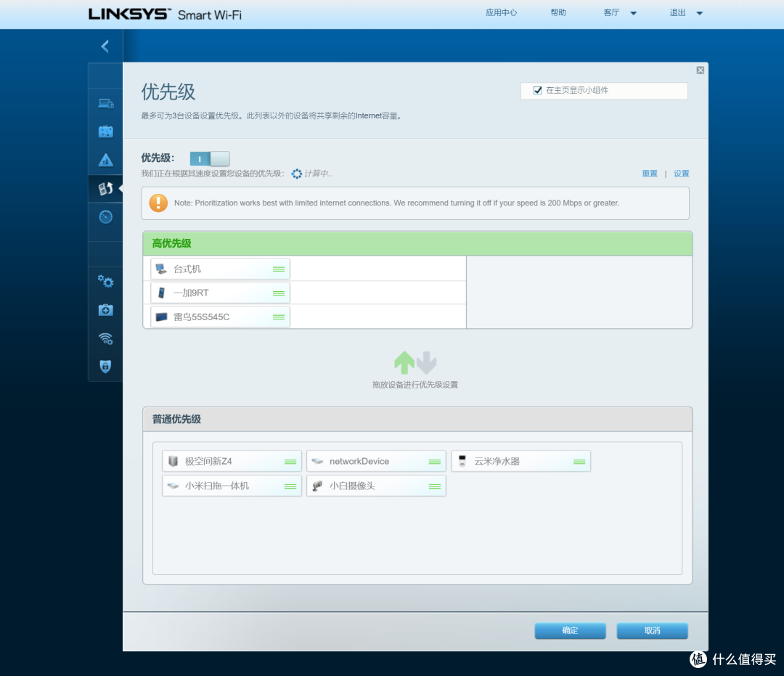Click the 确定 button
The height and width of the screenshot is (676, 784).
(570, 630)
